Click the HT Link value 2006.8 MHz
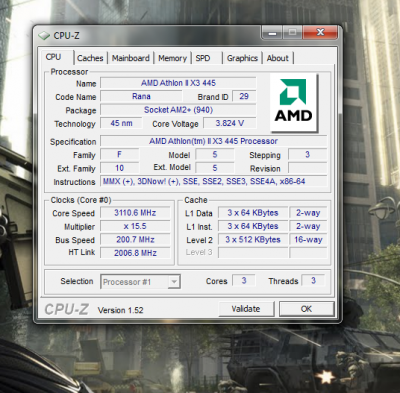Viewport: 400px width, 393px height. coord(135,253)
